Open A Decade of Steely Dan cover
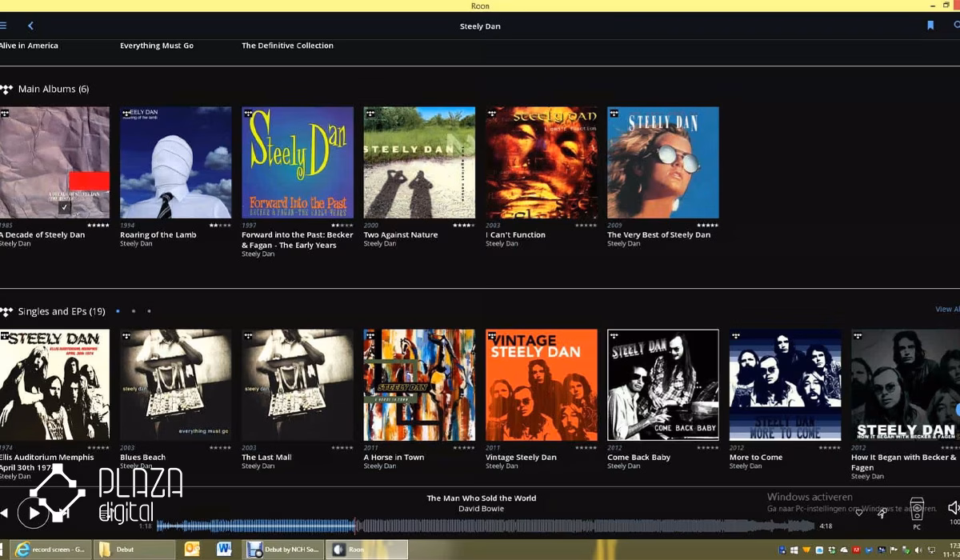Screen dimensions: 960x560 coord(54,162)
